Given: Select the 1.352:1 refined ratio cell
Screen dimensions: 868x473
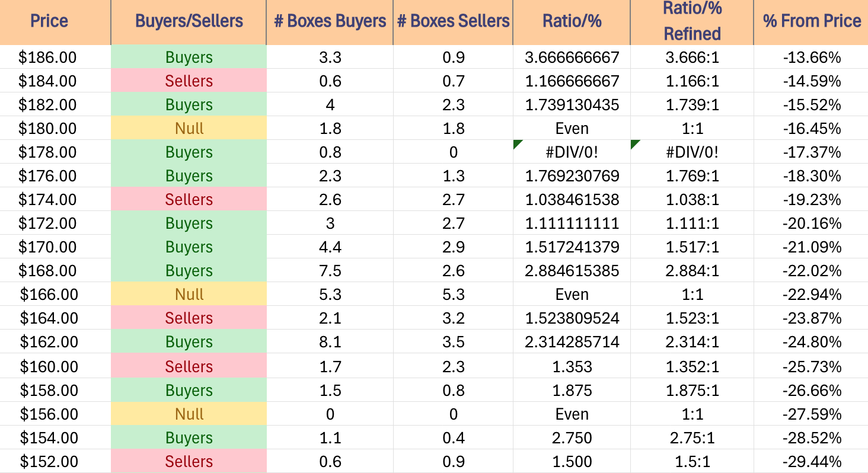Looking at the screenshot, I should point(692,366).
